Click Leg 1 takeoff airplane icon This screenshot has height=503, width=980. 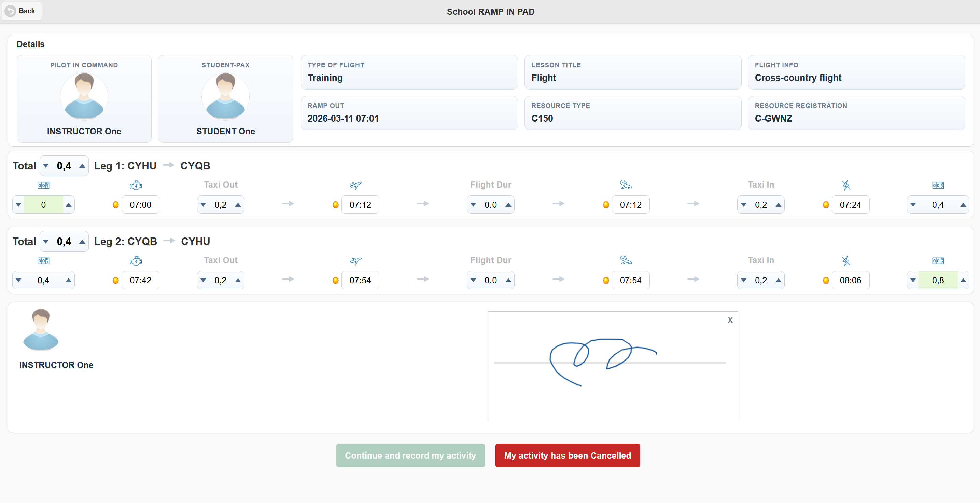[x=355, y=186]
